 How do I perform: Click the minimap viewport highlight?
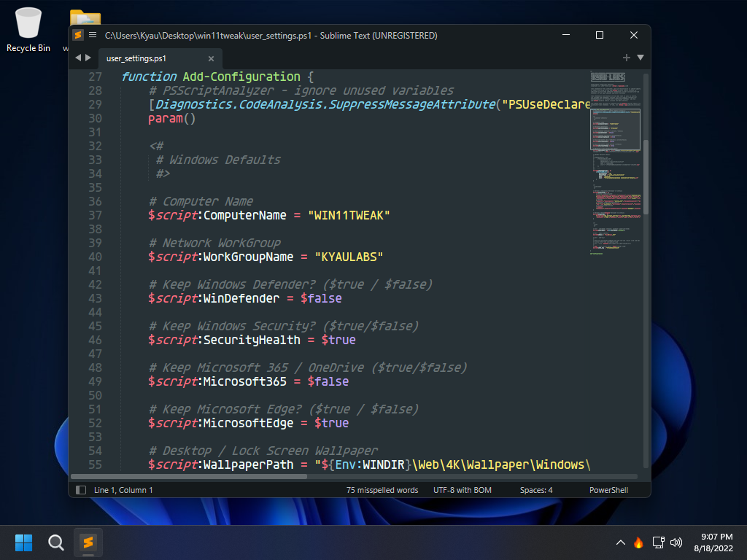tap(615, 130)
